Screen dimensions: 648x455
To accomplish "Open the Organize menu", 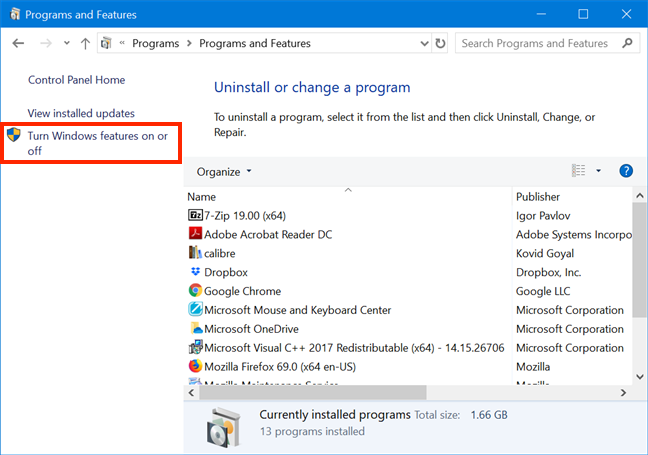I will (224, 172).
